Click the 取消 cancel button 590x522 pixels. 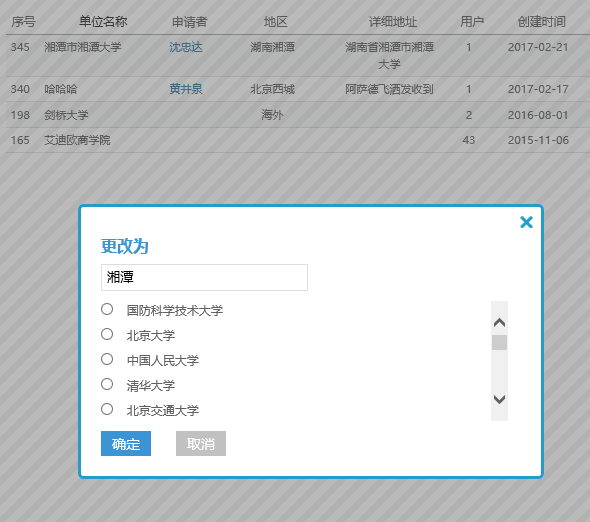click(201, 443)
